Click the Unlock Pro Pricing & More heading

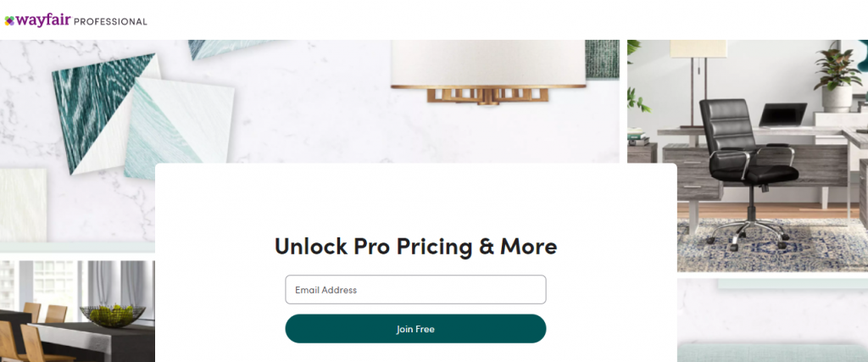415,247
